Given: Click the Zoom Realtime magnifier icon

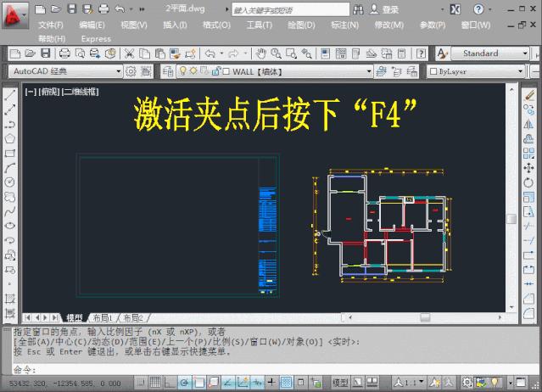Looking at the screenshot, I should (x=277, y=53).
